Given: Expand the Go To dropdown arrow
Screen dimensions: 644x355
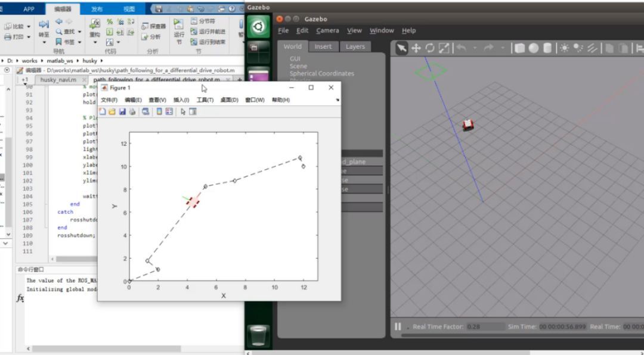Looking at the screenshot, I should (x=44, y=43).
